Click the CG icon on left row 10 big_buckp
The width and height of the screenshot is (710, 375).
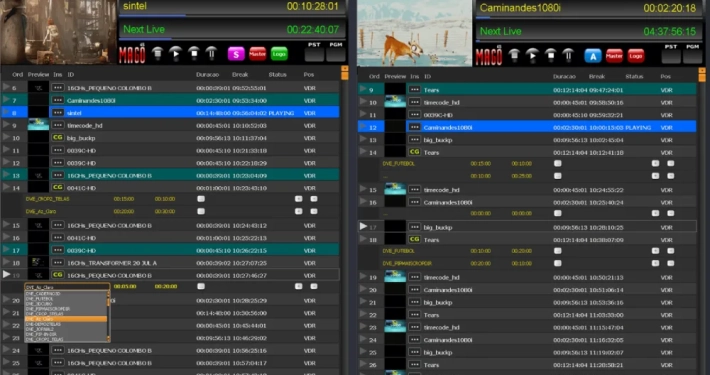point(58,138)
